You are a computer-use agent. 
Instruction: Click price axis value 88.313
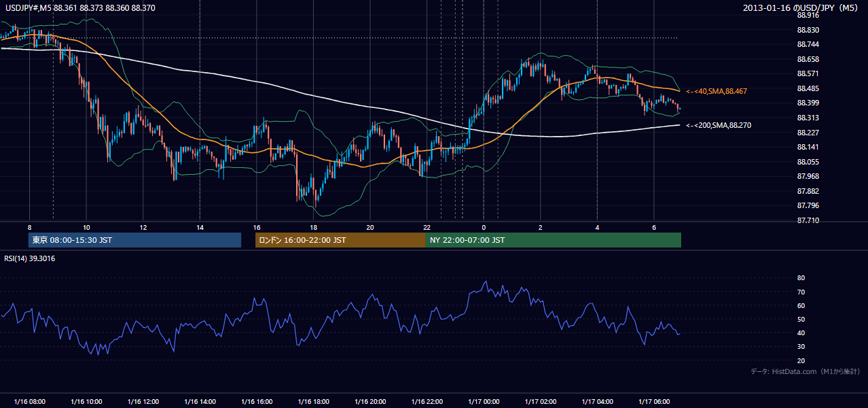[808, 118]
